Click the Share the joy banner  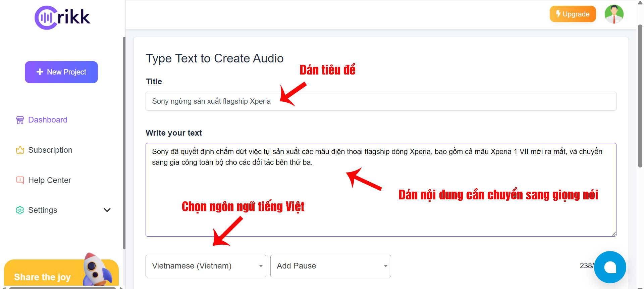42,277
